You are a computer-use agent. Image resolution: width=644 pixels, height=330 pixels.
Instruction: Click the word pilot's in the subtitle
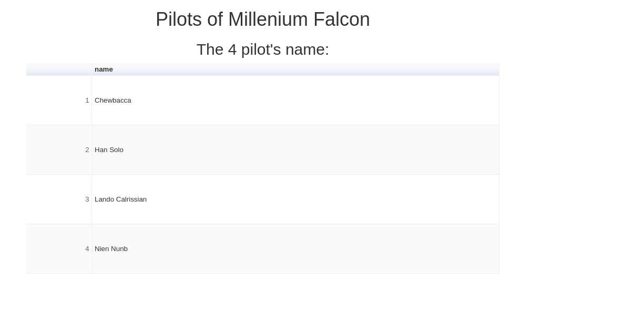(261, 49)
